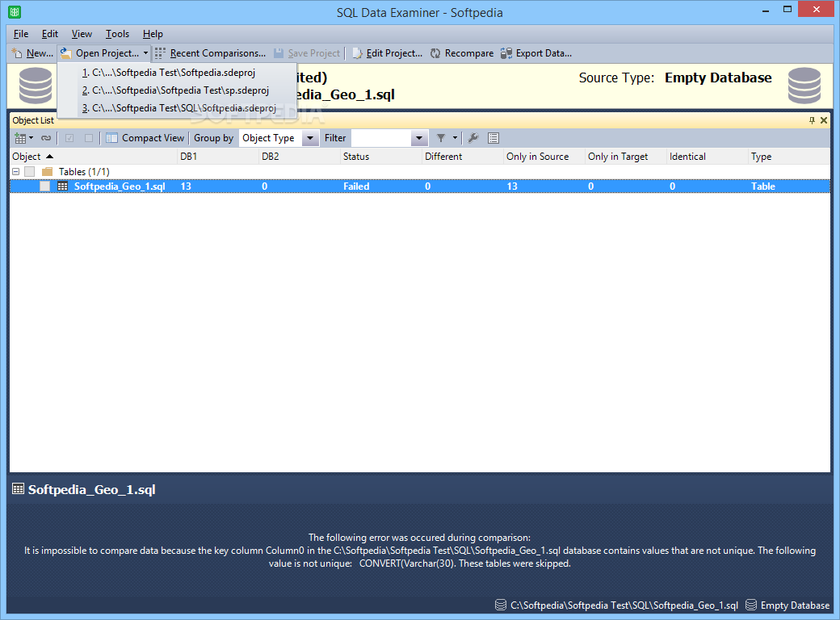Click the Open Project folder icon
This screenshot has width=840, height=620.
point(66,53)
